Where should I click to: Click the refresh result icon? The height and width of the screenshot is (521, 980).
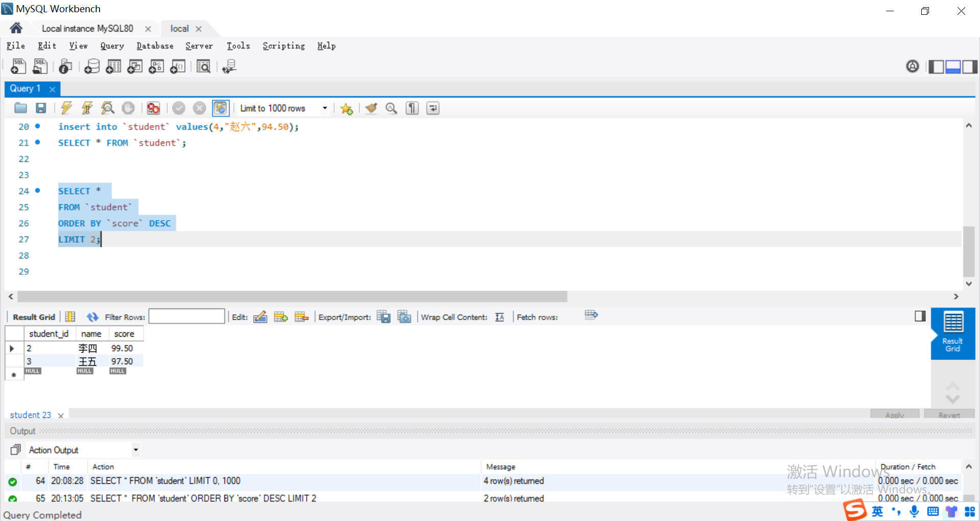point(92,317)
